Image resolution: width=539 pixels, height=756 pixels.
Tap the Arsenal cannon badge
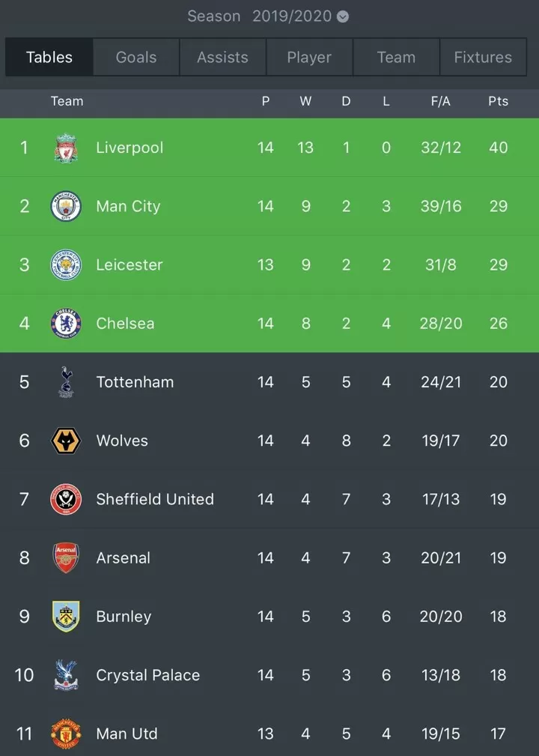pos(66,558)
